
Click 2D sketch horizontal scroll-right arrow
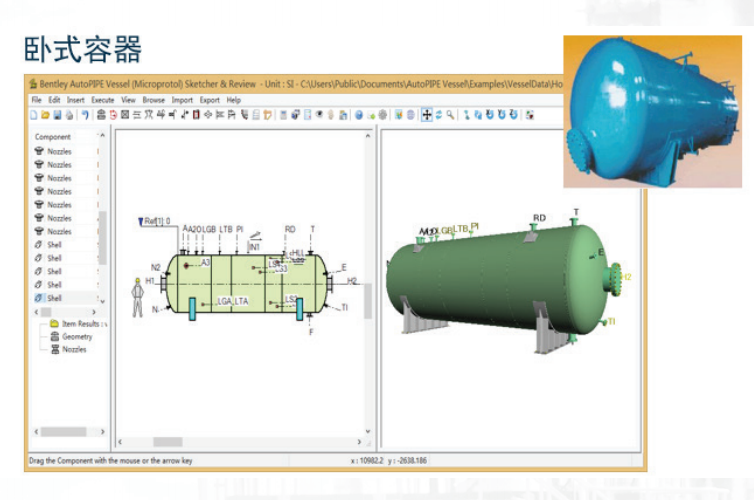tap(359, 442)
